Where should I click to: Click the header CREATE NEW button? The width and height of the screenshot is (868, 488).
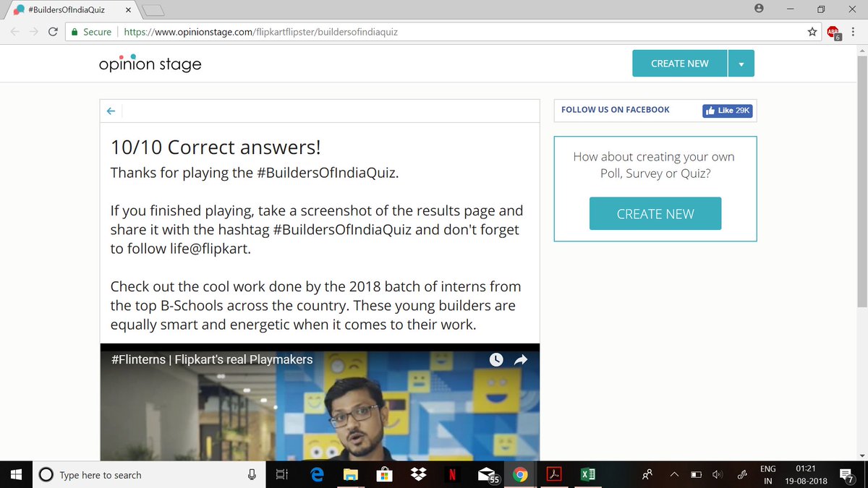680,64
